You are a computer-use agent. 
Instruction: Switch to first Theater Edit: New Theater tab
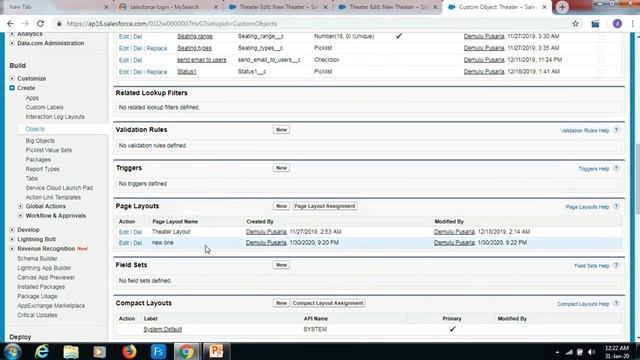278,7
